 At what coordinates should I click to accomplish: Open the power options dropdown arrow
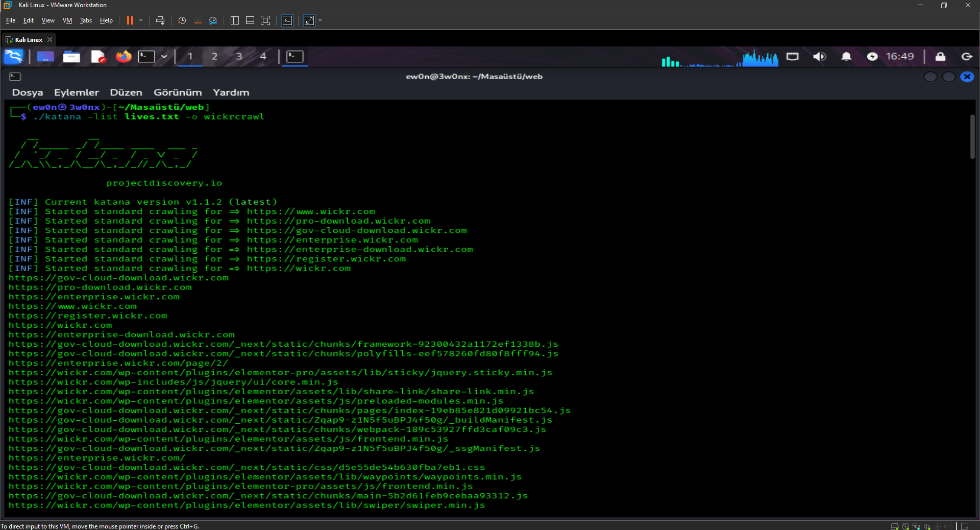(141, 20)
